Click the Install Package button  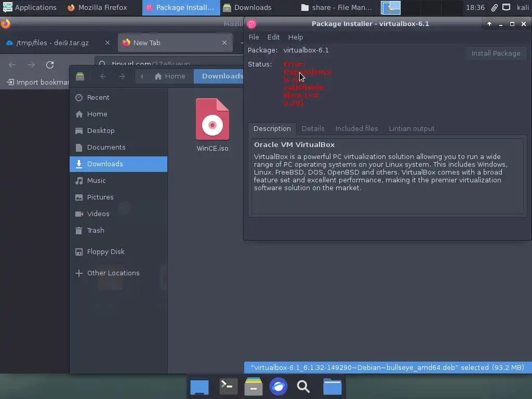coord(496,54)
